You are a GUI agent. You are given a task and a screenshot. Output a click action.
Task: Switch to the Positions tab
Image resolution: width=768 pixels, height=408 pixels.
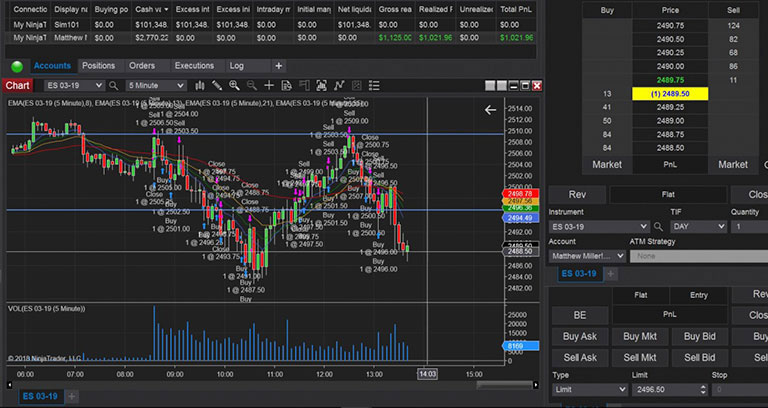pyautogui.click(x=98, y=66)
